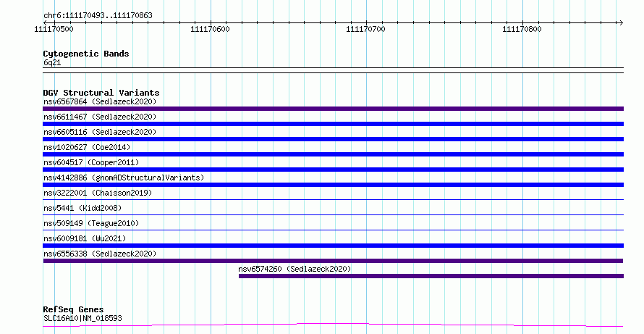Open variant nsv3222001 (Chaisson2019) label

(x=98, y=193)
